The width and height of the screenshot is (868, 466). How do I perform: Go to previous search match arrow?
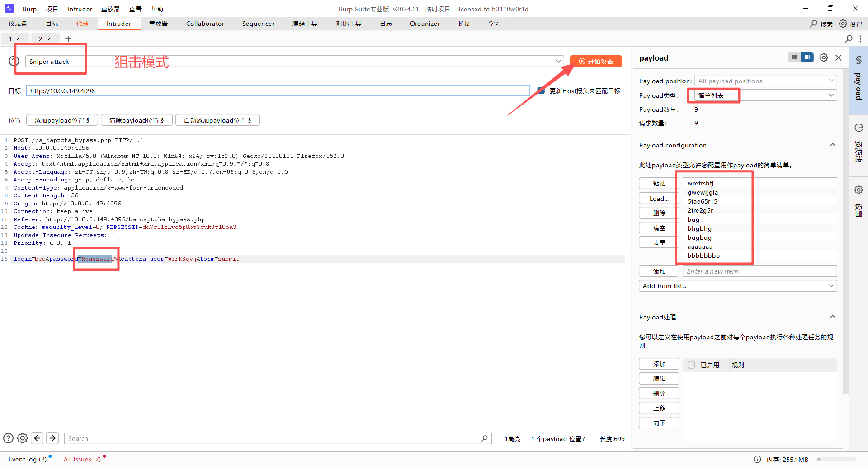pos(38,438)
